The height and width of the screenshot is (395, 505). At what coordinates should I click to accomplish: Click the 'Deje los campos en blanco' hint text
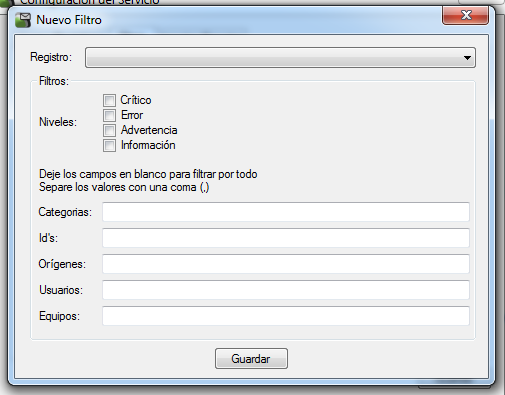pos(148,174)
